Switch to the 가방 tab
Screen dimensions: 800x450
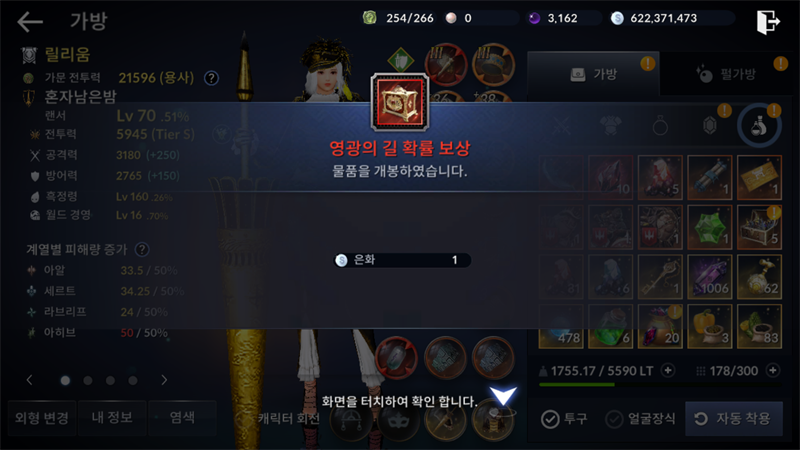593,74
